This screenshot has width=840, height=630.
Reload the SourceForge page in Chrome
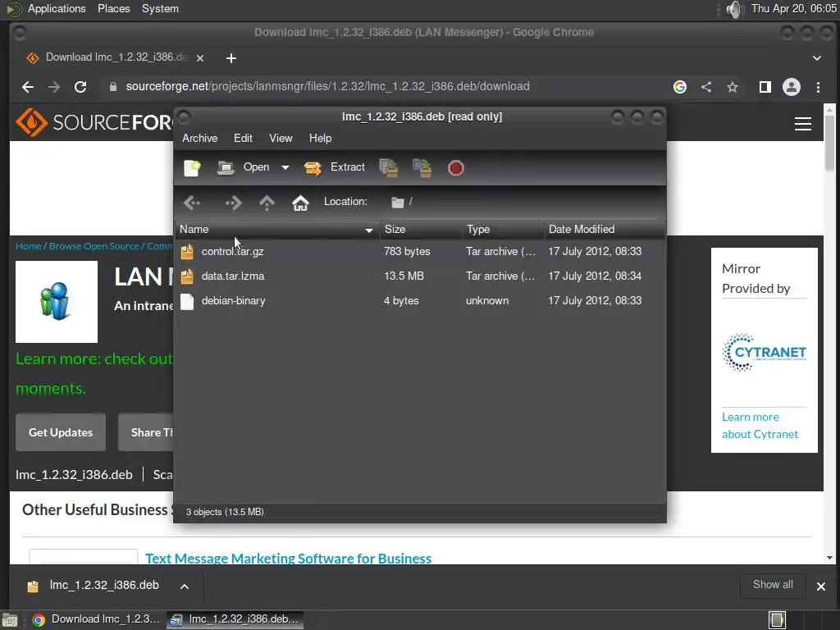[80, 87]
